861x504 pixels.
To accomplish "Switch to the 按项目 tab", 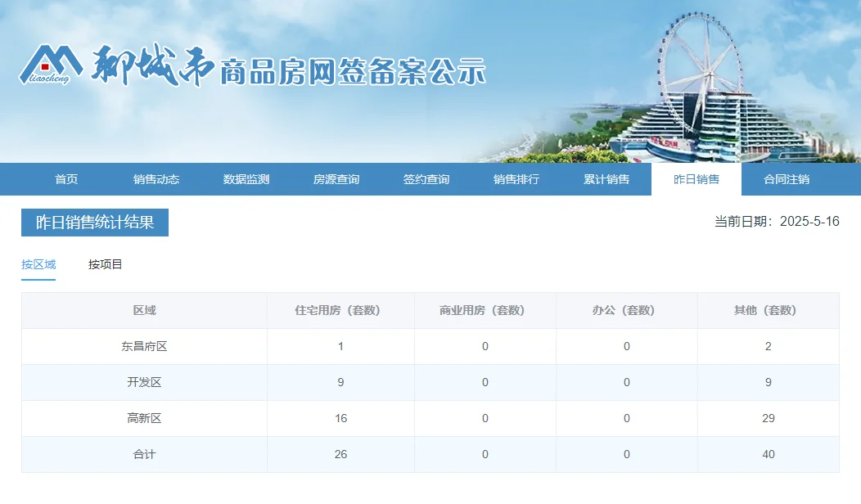I will [x=106, y=264].
